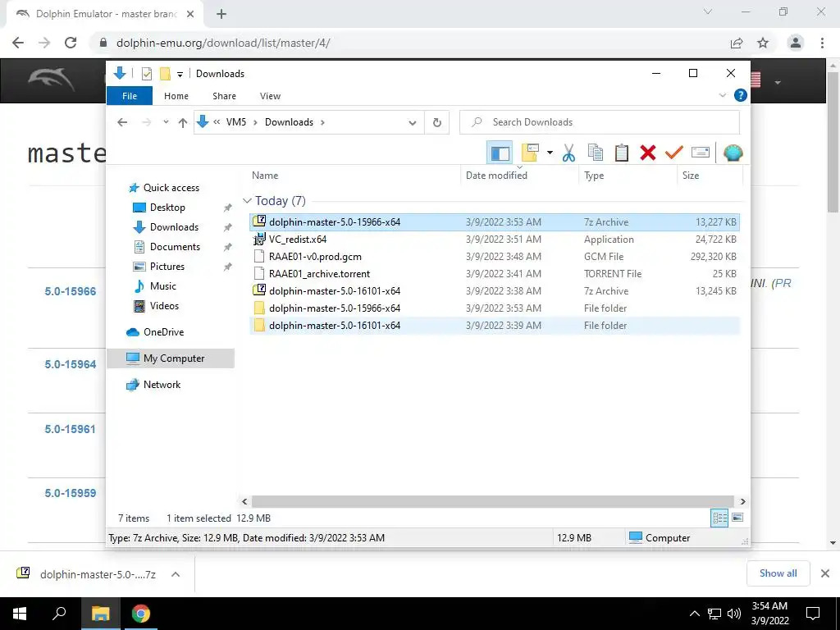Select dolphin-master-5.0-16101-x64 7z archive
840x630 pixels.
click(x=495, y=291)
